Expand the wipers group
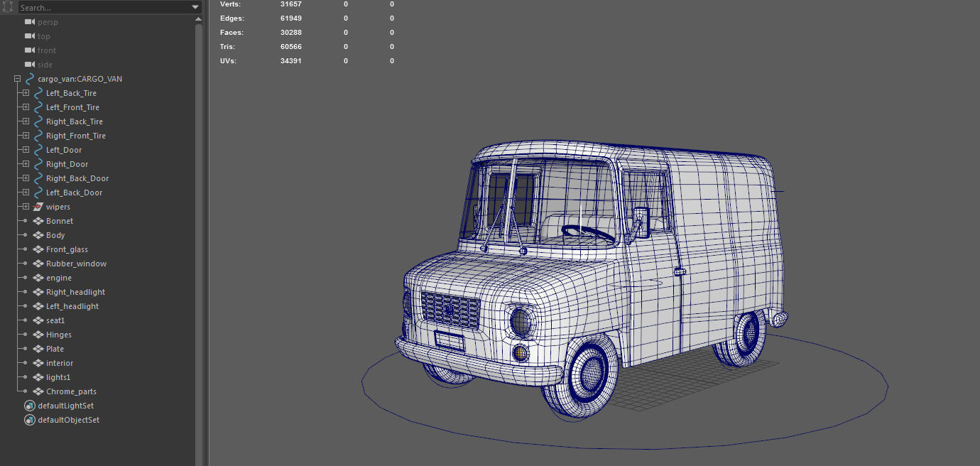Viewport: 980px width, 466px height. tap(25, 207)
